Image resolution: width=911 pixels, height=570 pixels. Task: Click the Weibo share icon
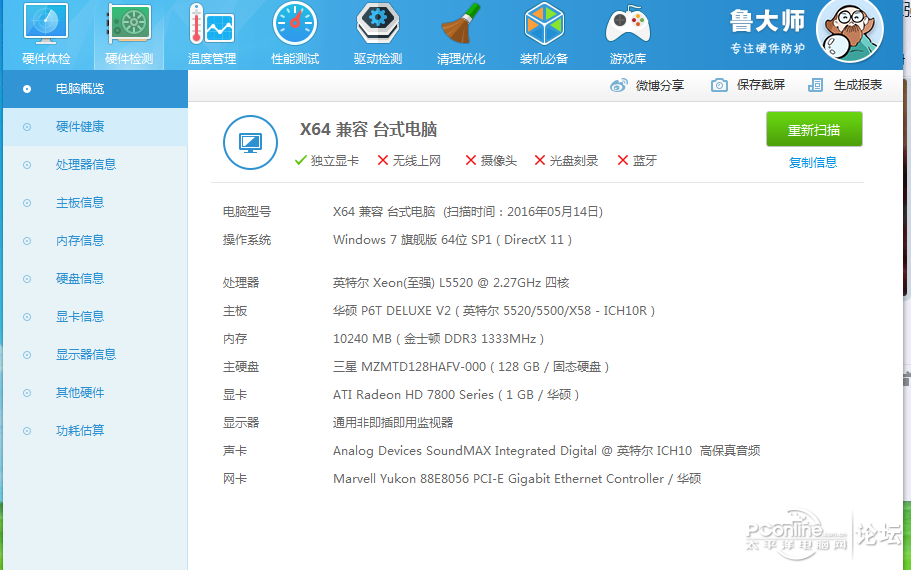pos(619,85)
